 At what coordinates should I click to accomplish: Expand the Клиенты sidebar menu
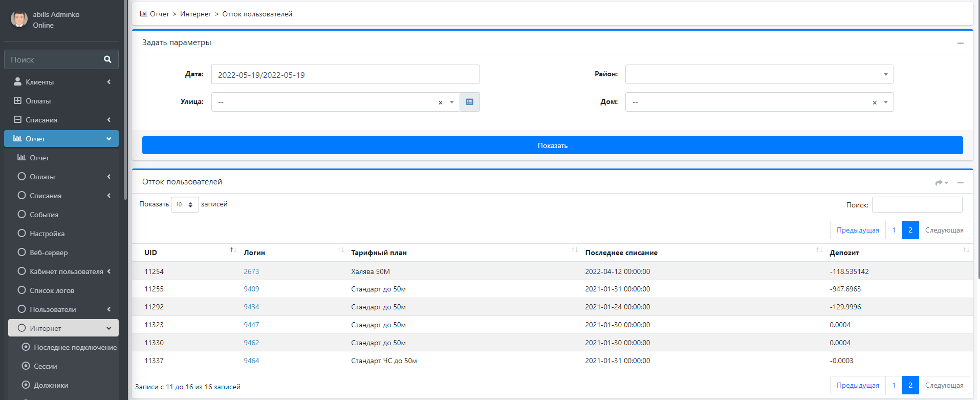[61, 82]
